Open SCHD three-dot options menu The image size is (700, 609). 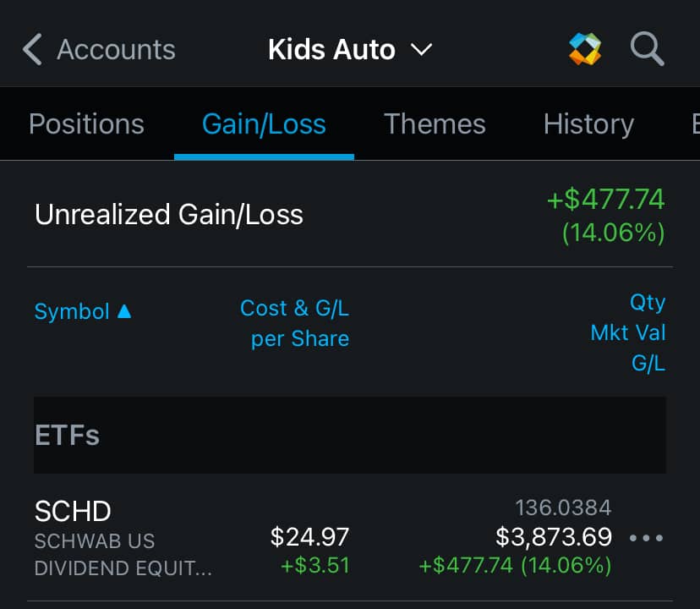click(x=647, y=538)
